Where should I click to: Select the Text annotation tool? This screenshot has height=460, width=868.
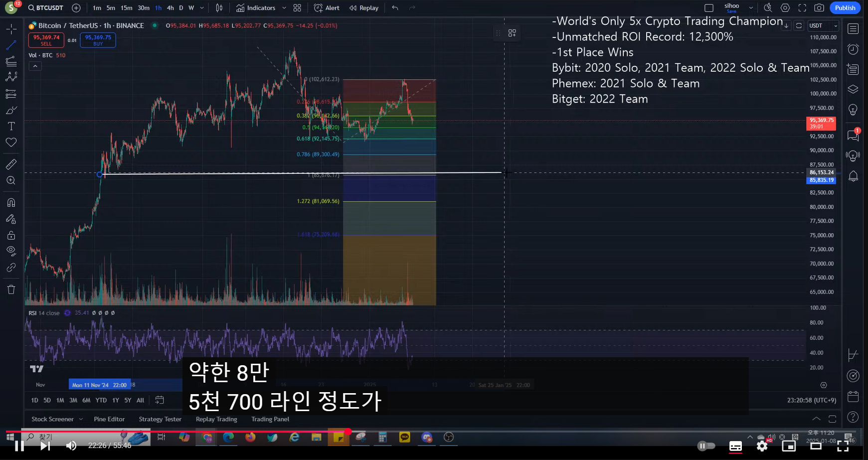pyautogui.click(x=11, y=126)
